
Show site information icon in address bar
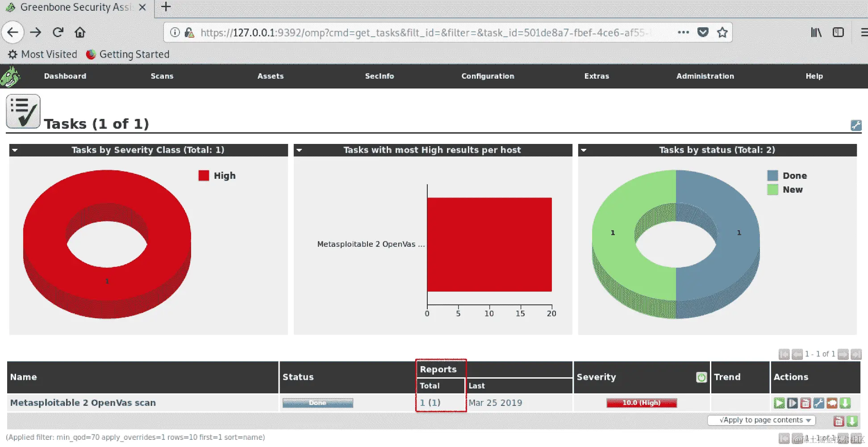coord(175,32)
